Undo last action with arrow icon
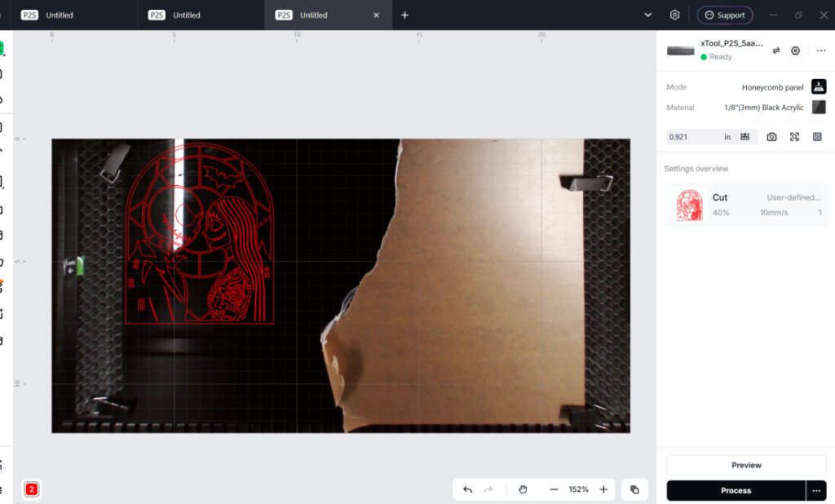Viewport: 835px width, 504px height. click(x=467, y=489)
